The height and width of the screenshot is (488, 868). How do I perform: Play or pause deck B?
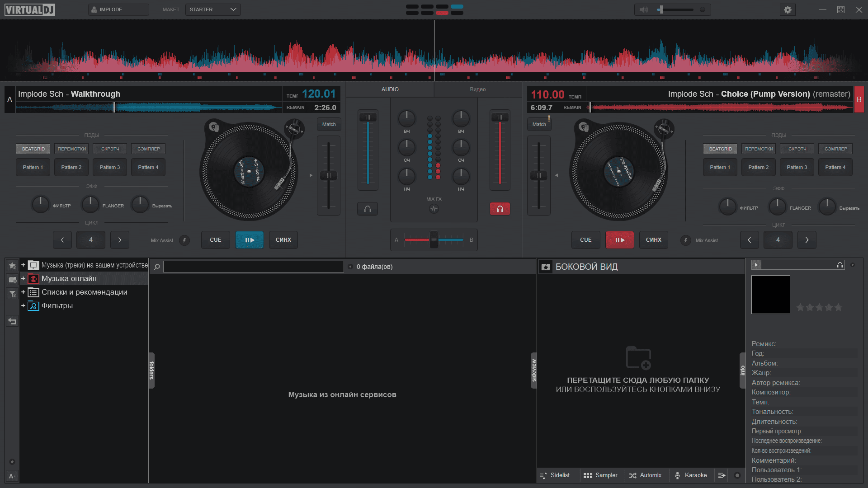620,240
